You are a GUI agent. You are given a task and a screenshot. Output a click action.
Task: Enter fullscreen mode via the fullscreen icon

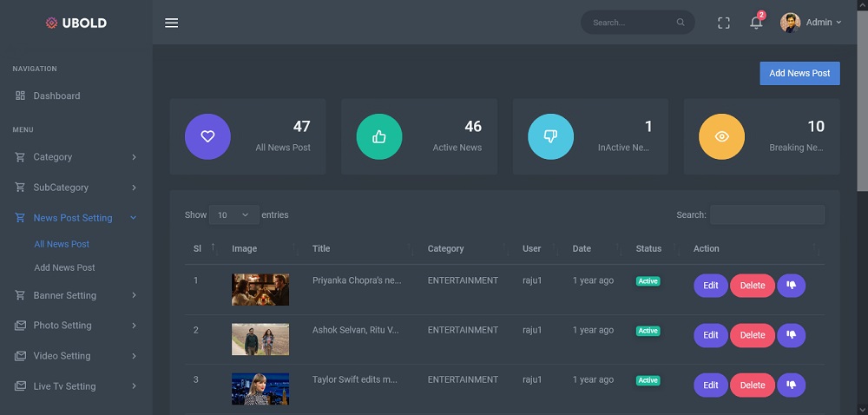[724, 23]
